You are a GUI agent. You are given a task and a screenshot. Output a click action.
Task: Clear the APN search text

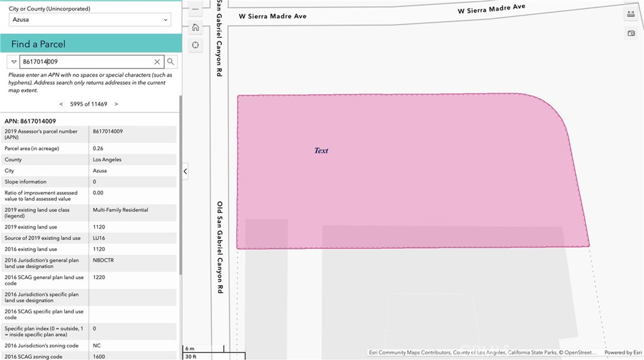[157, 62]
